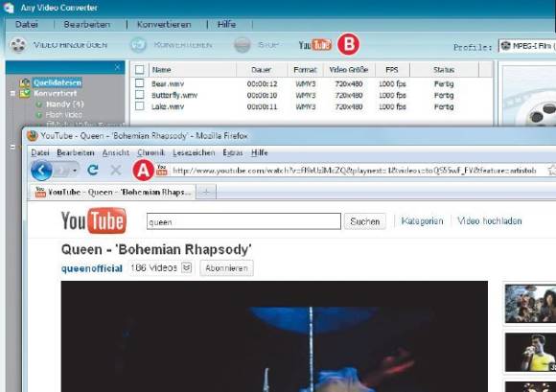Image resolution: width=556 pixels, height=392 pixels.
Task: Open the Hilfe menu in Any Video Converter
Action: click(x=226, y=25)
